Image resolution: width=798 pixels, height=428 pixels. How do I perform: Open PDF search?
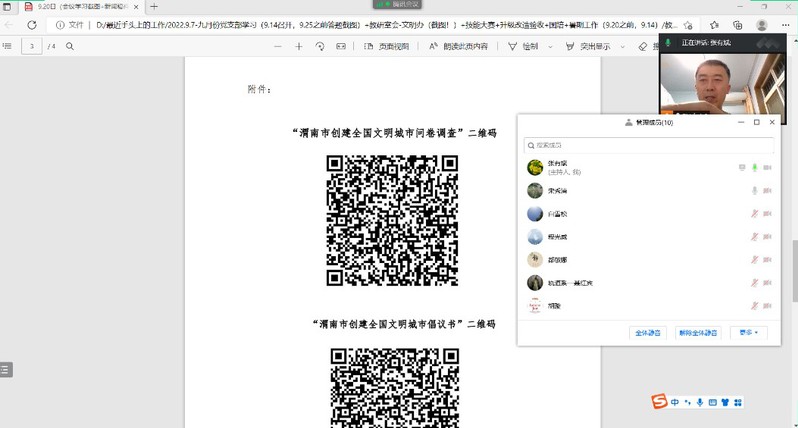click(x=70, y=46)
